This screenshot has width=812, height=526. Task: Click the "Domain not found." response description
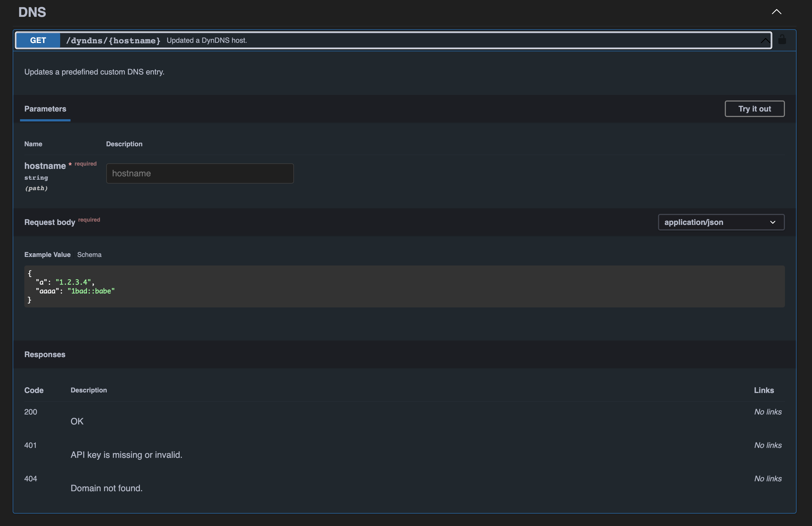pyautogui.click(x=107, y=488)
